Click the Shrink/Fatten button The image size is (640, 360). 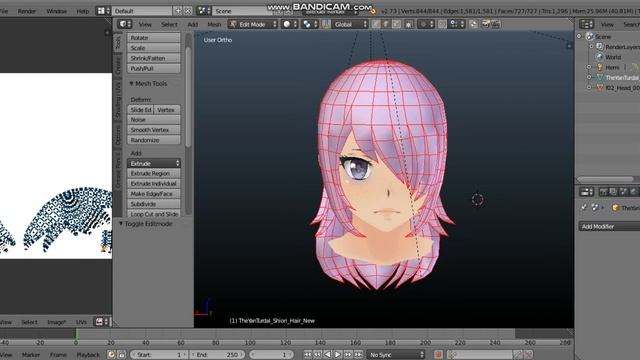pyautogui.click(x=154, y=58)
